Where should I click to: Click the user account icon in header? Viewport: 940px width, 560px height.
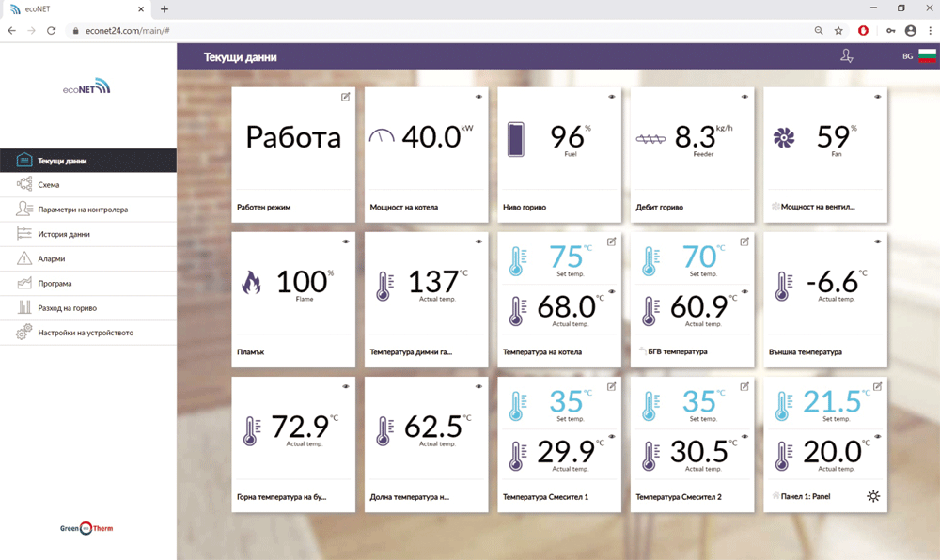(847, 56)
